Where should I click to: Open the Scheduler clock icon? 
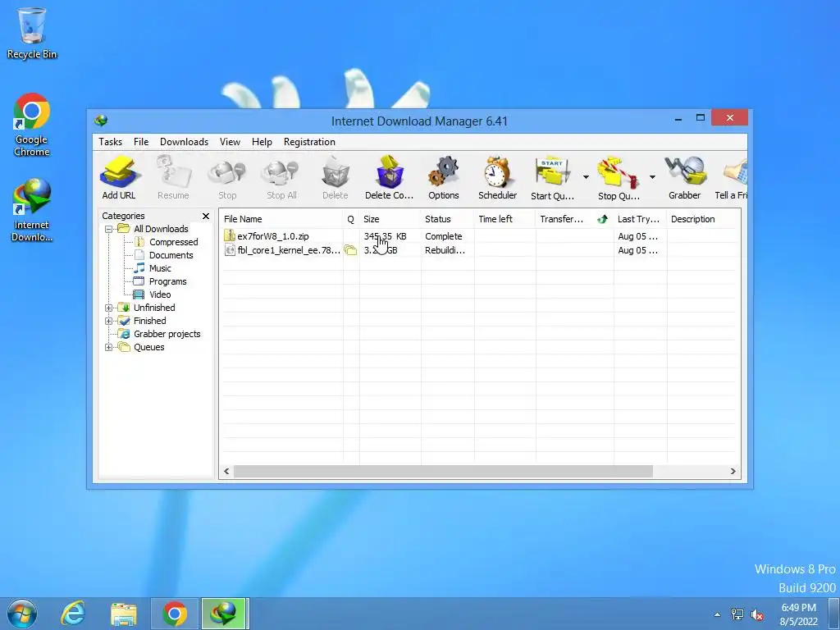pos(498,178)
